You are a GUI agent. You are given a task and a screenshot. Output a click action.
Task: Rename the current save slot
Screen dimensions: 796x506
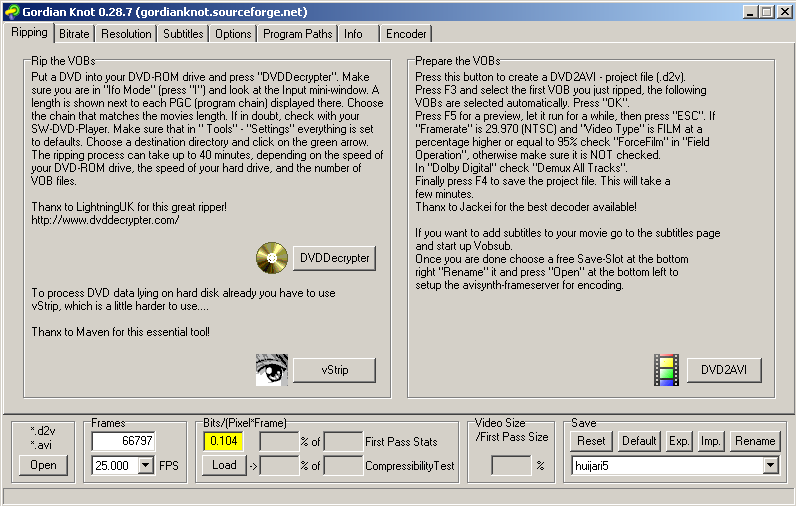[755, 441]
